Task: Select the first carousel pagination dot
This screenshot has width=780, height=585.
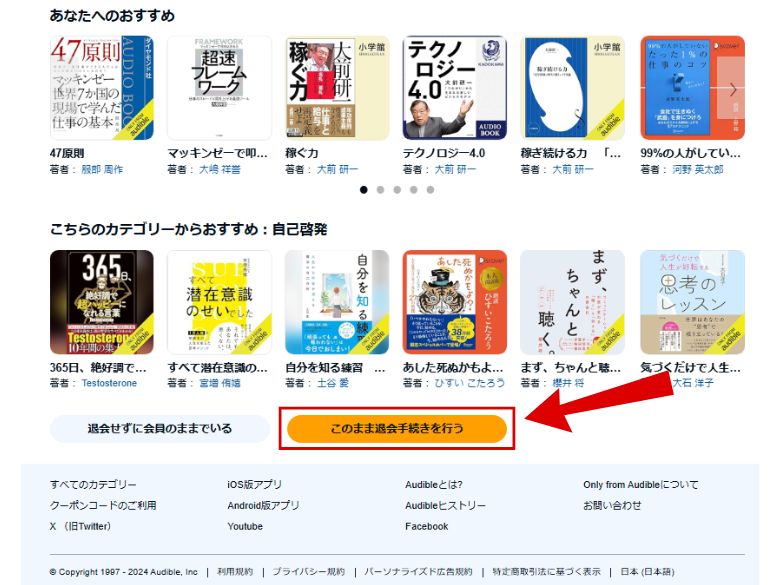Action: pyautogui.click(x=364, y=190)
